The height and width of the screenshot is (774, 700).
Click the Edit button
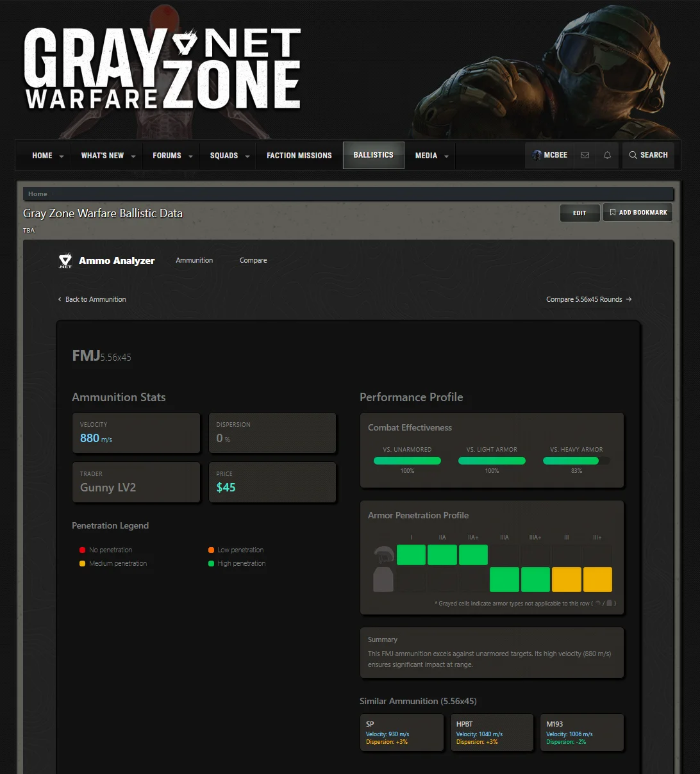click(580, 213)
